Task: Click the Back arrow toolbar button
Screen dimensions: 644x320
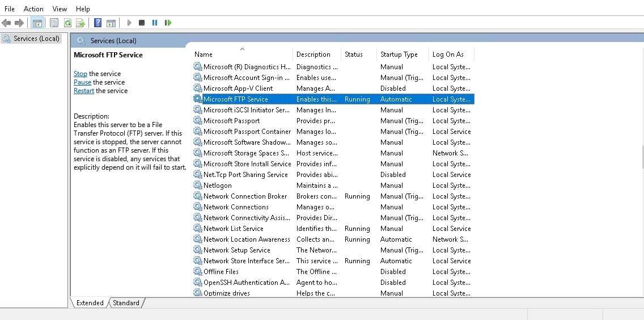Action: (6, 23)
